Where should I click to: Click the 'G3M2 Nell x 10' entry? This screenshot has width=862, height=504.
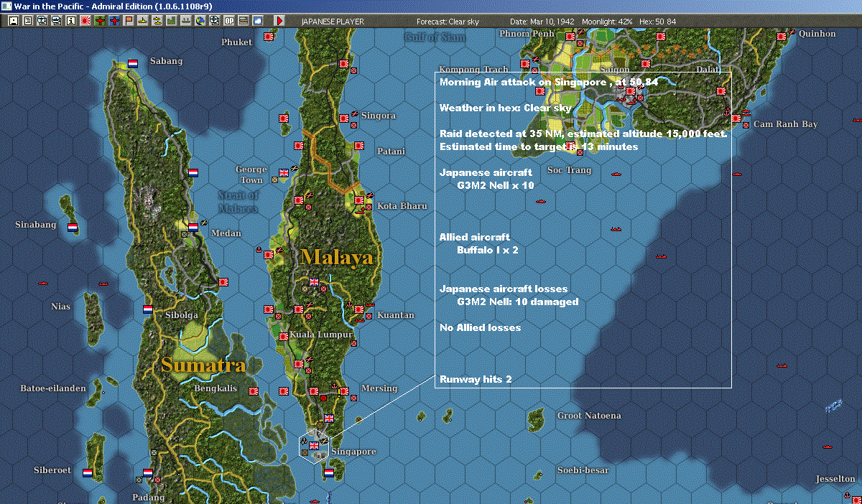[x=496, y=185]
